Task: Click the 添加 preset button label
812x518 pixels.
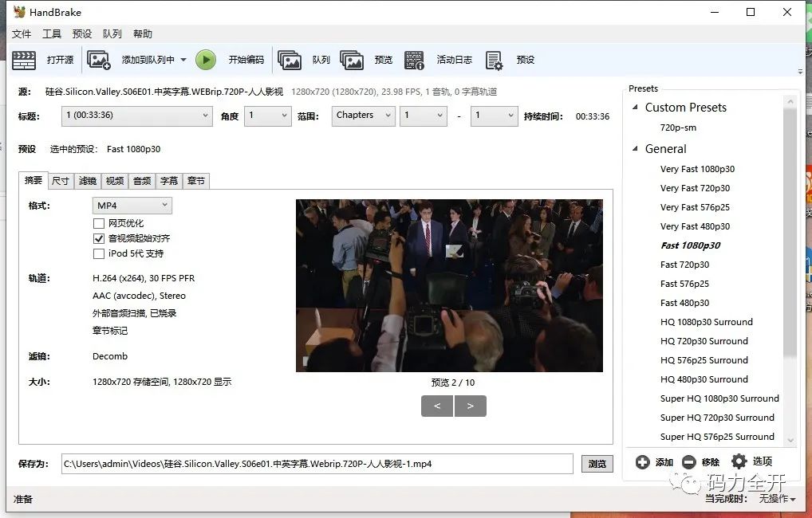Action: (664, 462)
